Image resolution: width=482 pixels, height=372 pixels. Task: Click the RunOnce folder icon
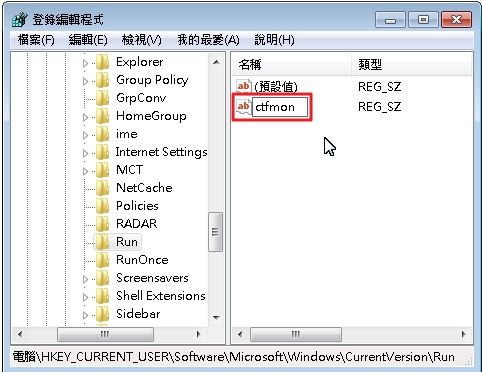click(x=102, y=260)
